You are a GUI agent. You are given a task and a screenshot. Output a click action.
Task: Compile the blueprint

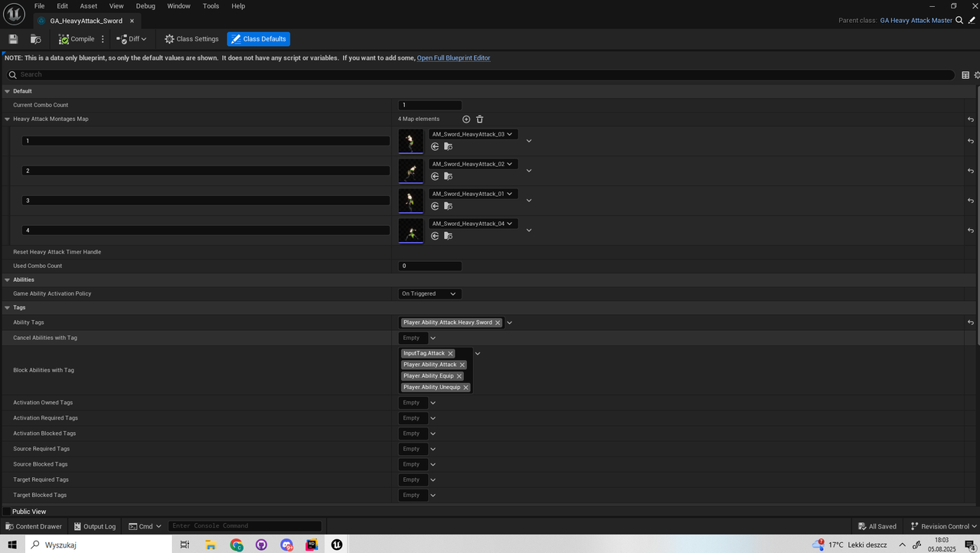77,38
